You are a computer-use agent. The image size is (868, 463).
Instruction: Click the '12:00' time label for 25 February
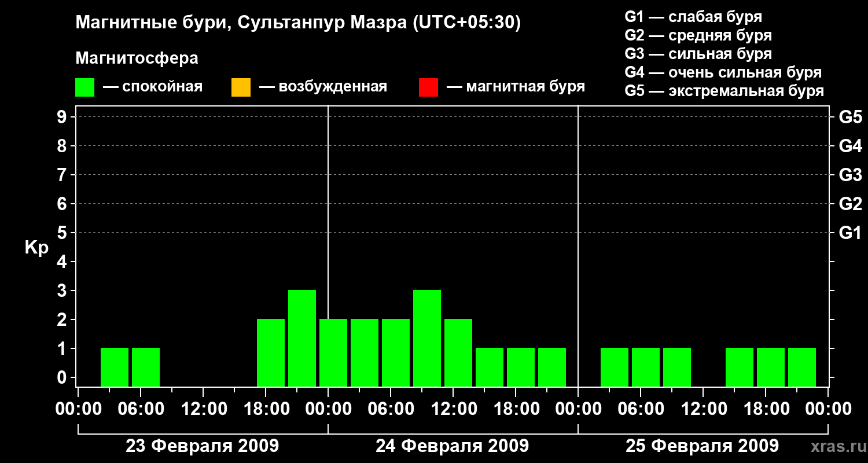[x=703, y=409]
